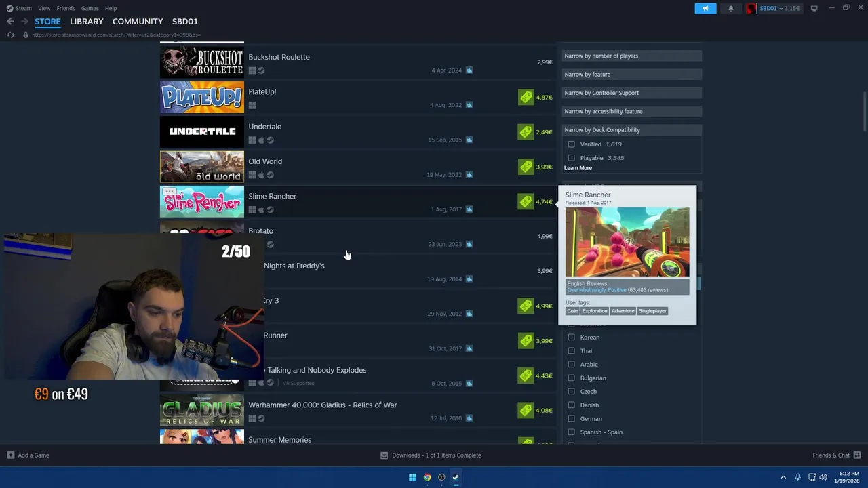Click the announcements megaphone icon
Image resolution: width=868 pixels, height=488 pixels.
click(x=705, y=8)
